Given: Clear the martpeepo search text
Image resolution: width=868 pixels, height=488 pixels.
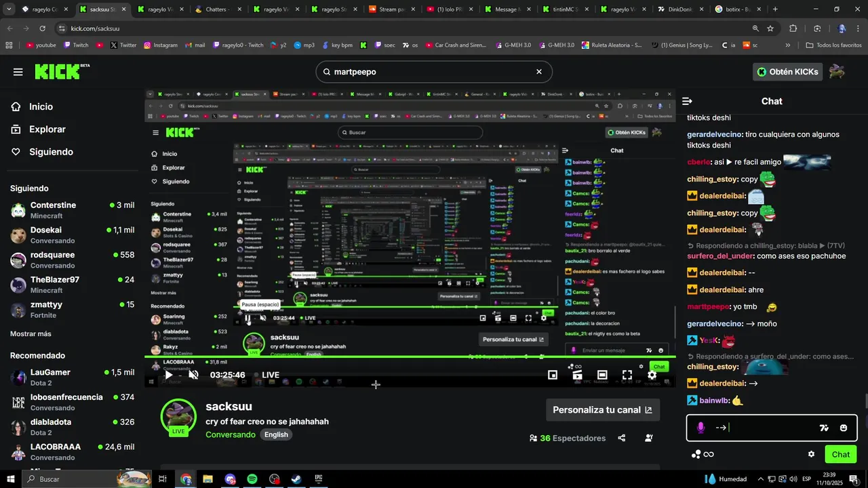Looking at the screenshot, I should tap(539, 72).
